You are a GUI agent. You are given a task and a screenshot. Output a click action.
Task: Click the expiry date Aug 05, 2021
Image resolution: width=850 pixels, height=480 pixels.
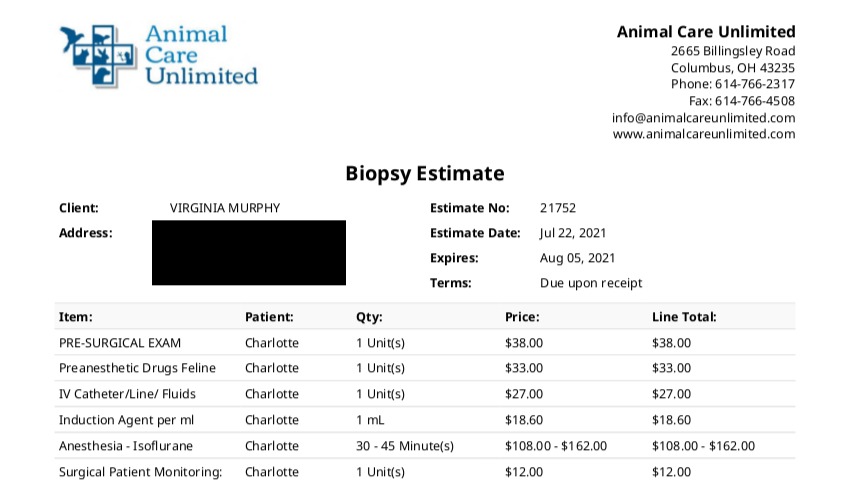pyautogui.click(x=575, y=258)
